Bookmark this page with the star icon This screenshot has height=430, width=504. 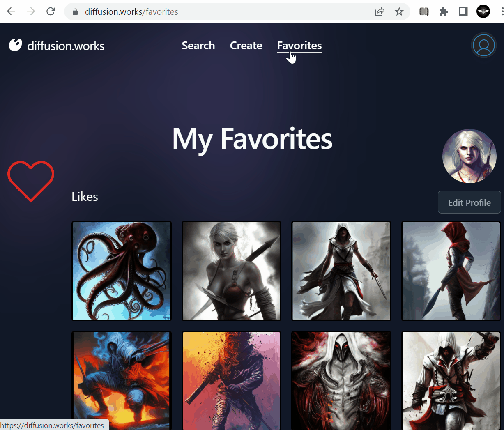click(x=399, y=11)
